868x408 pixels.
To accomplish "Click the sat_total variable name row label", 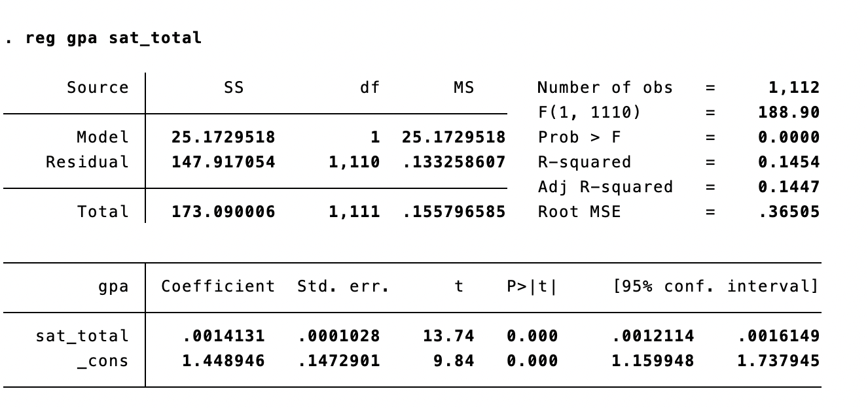I will pyautogui.click(x=82, y=336).
